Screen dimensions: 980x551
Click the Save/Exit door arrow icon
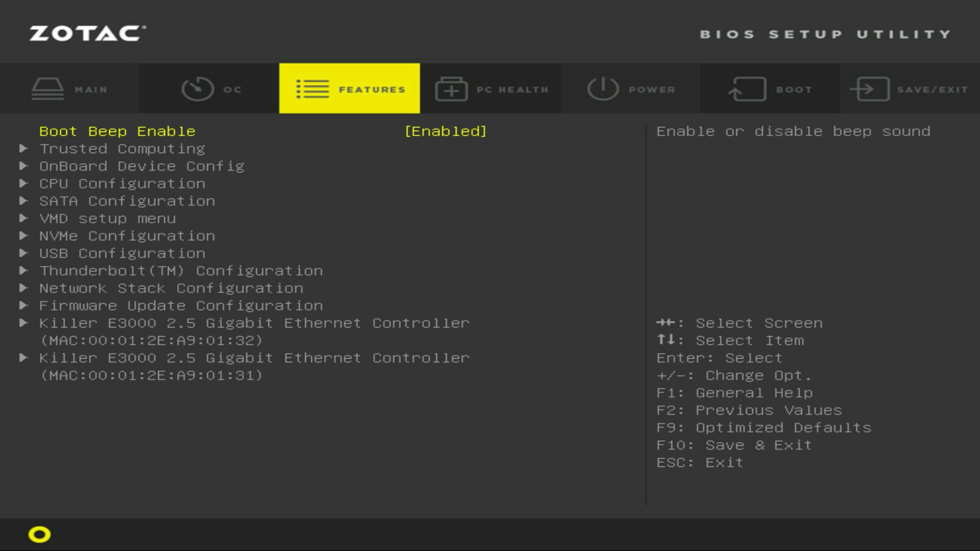[870, 89]
